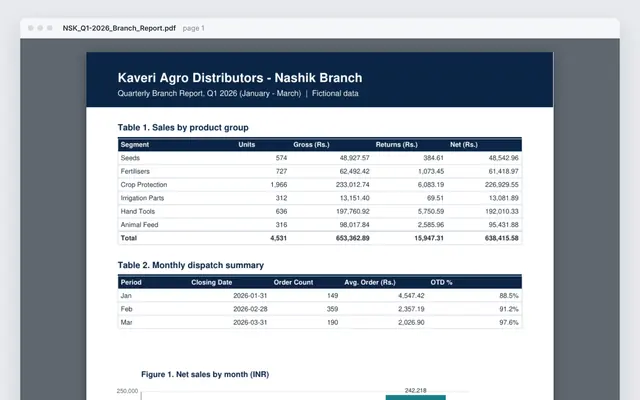Click the total net value 638,415.58
640x400 pixels.
502,238
